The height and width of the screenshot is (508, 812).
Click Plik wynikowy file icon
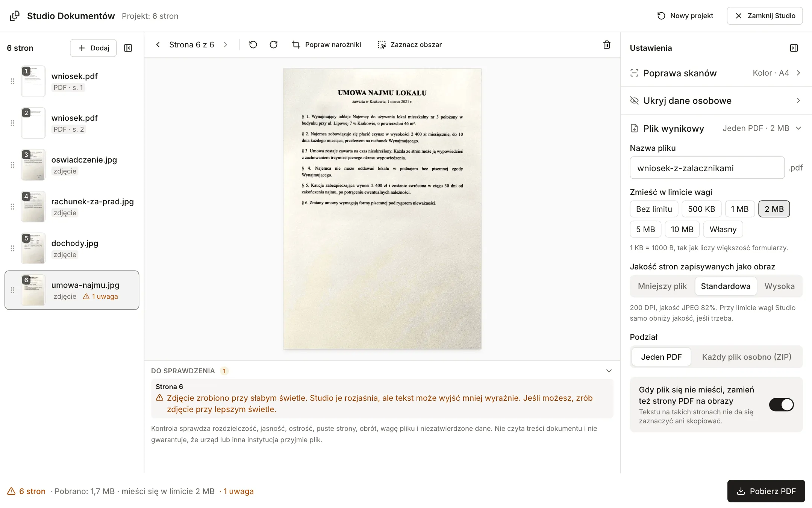coord(635,128)
